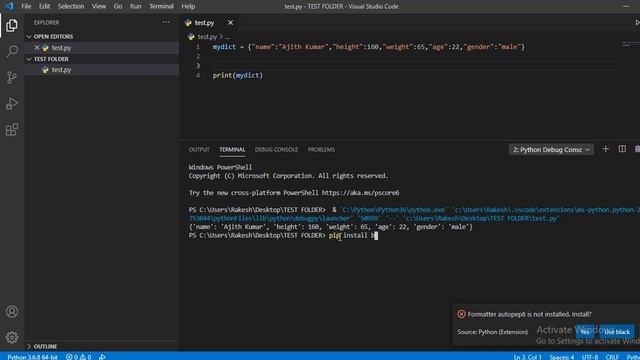The image size is (640, 360).
Task: Open the Explorer view in activity bar
Action: pyautogui.click(x=12, y=25)
